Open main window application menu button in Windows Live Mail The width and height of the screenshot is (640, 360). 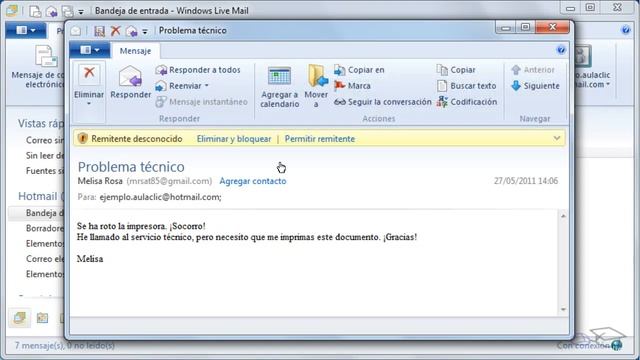26,30
